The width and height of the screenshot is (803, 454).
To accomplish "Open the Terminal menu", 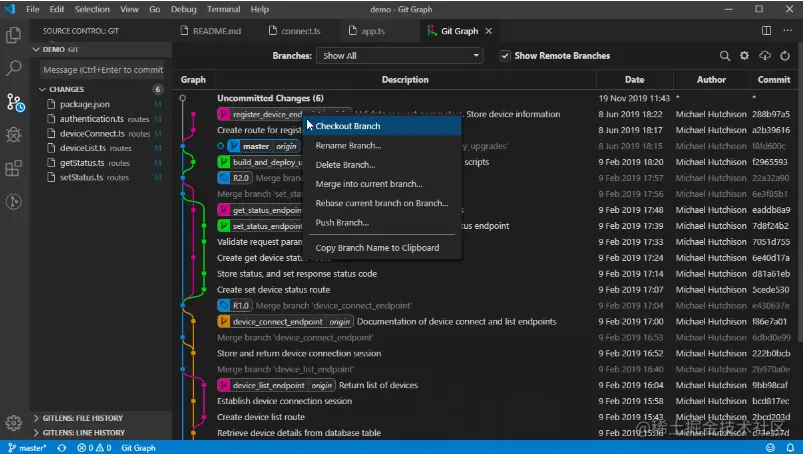I will tap(223, 9).
